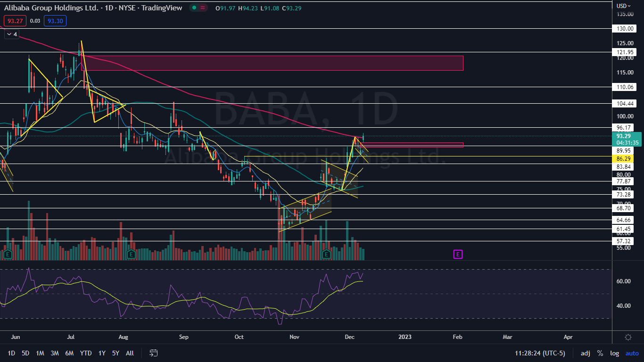Select the 1M time range
The image size is (644, 362).
tap(40, 353)
